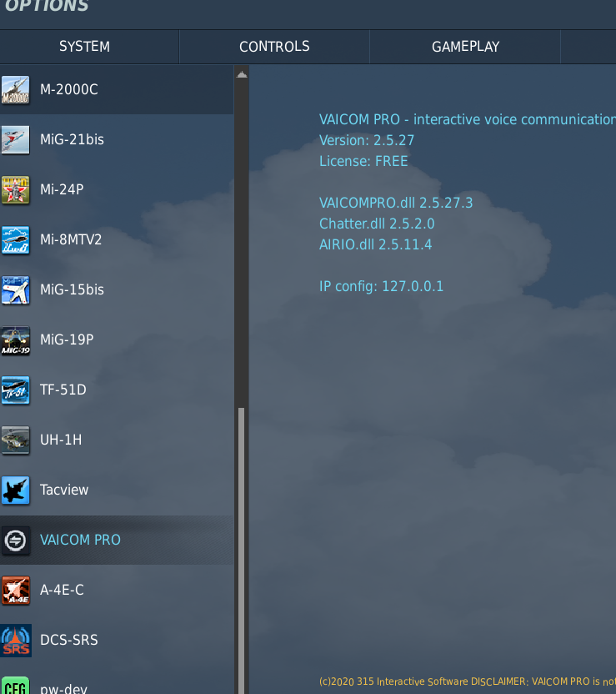Viewport: 616px width, 694px height.
Task: Click the Mi-24P red star icon
Action: (x=16, y=190)
